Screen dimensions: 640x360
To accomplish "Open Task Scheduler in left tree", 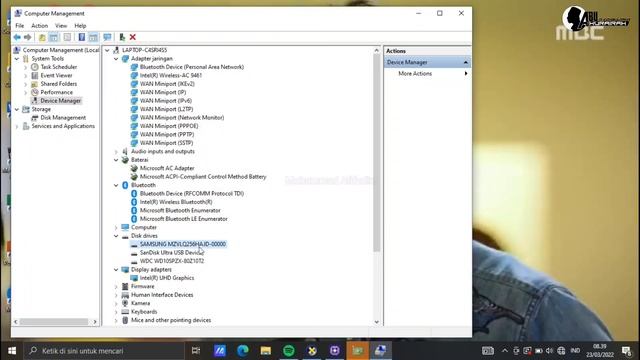I will point(58,67).
